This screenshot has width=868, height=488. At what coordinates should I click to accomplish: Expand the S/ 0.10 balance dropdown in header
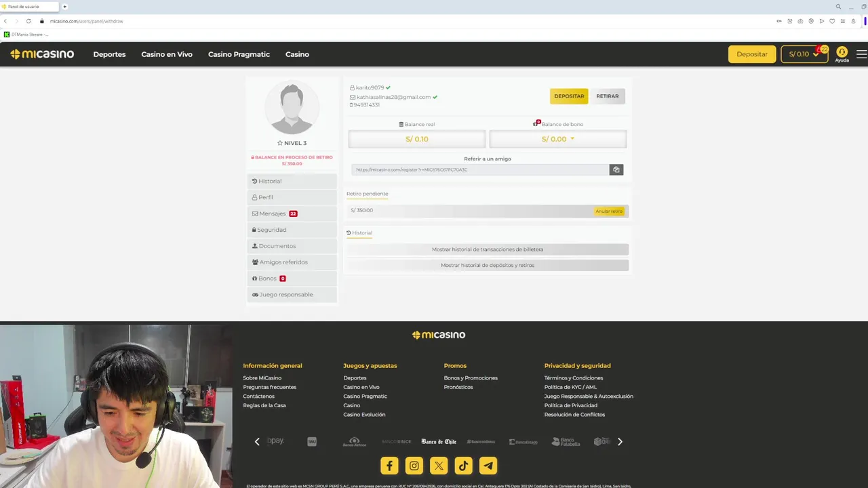(x=804, y=54)
